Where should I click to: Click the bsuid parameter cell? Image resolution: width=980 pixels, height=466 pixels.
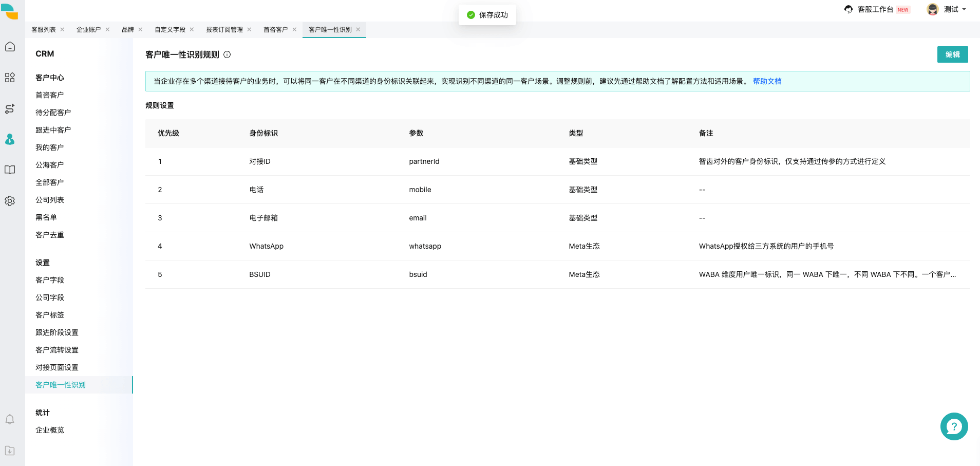pyautogui.click(x=418, y=274)
